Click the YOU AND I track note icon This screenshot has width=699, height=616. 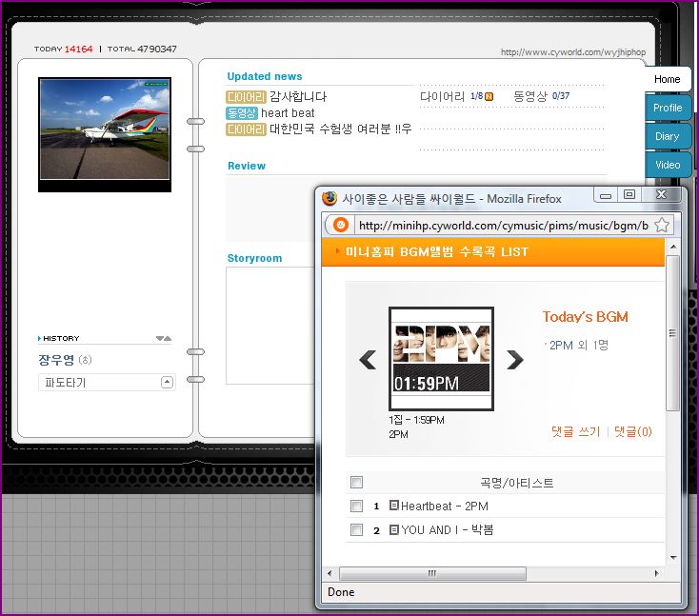click(x=393, y=529)
